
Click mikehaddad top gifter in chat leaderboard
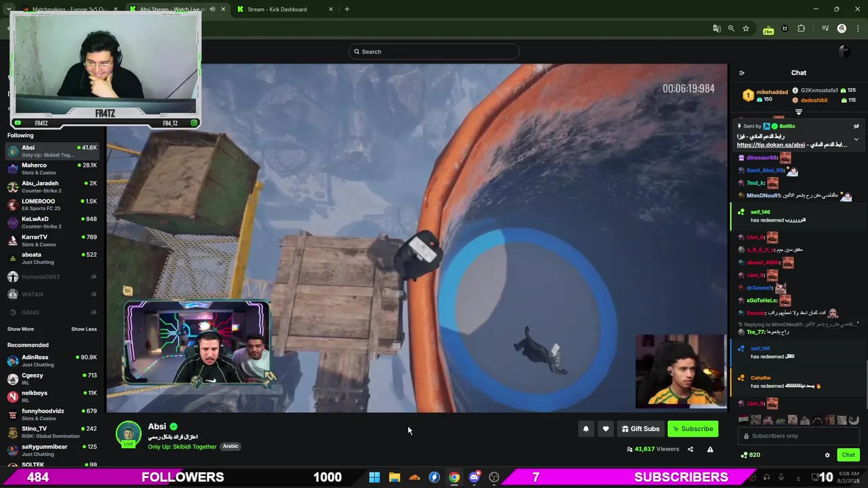click(772, 91)
